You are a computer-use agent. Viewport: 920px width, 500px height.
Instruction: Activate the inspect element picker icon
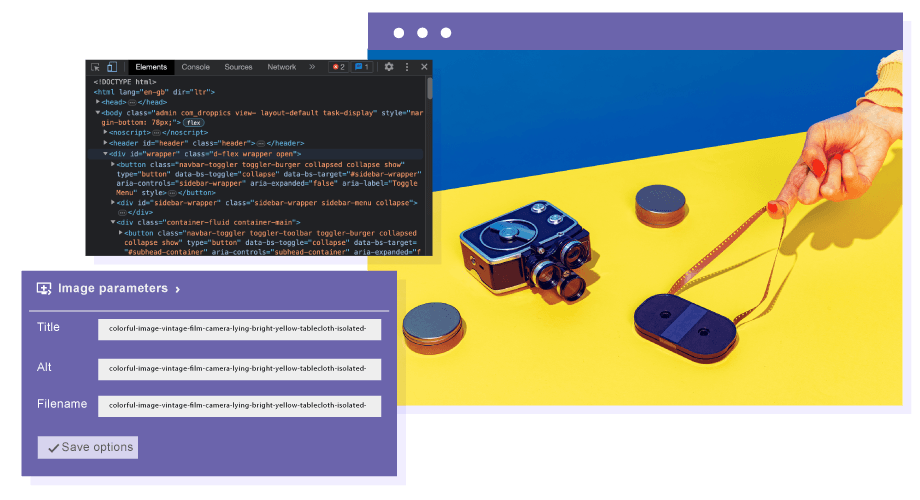click(x=96, y=67)
